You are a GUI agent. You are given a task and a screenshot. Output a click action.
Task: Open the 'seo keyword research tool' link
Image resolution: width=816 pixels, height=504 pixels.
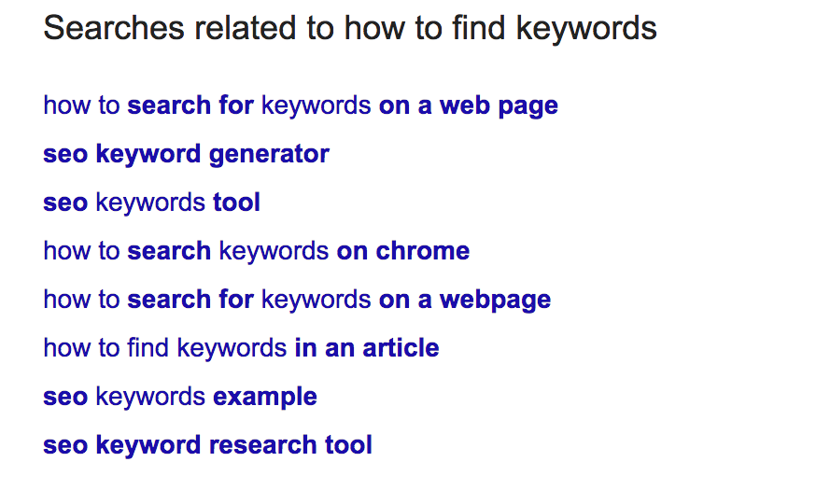point(207,446)
